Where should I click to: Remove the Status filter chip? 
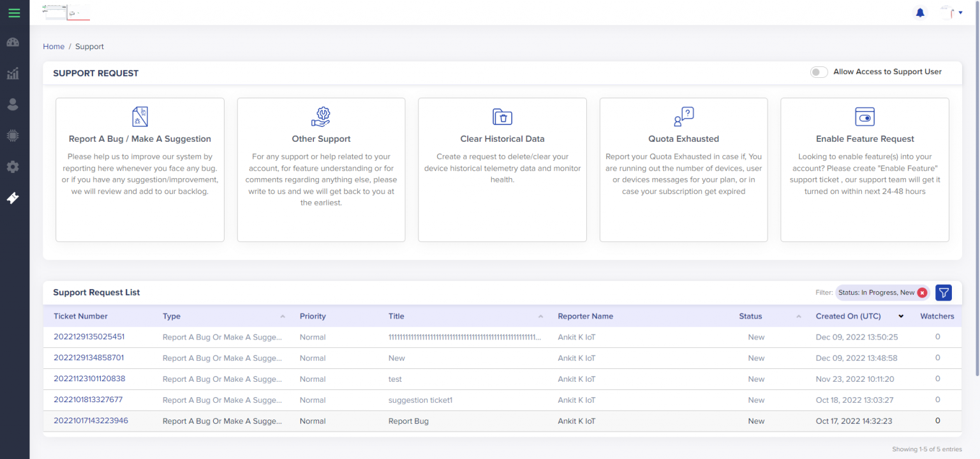click(x=922, y=292)
